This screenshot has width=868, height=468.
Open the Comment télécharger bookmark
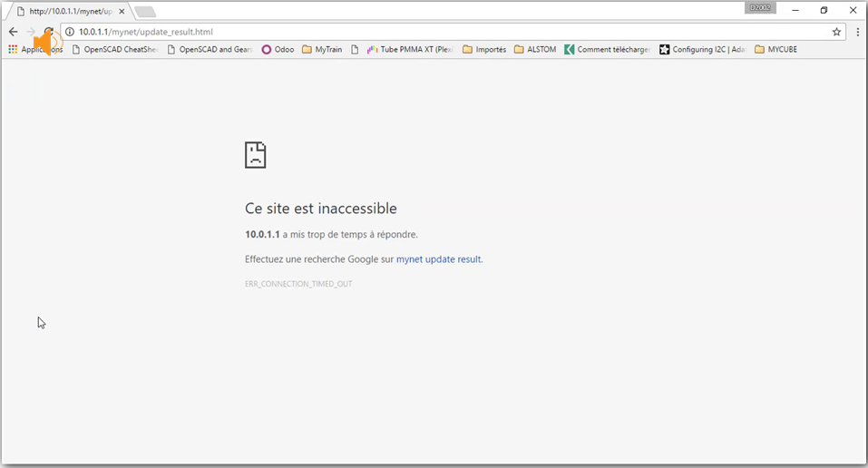click(x=608, y=49)
